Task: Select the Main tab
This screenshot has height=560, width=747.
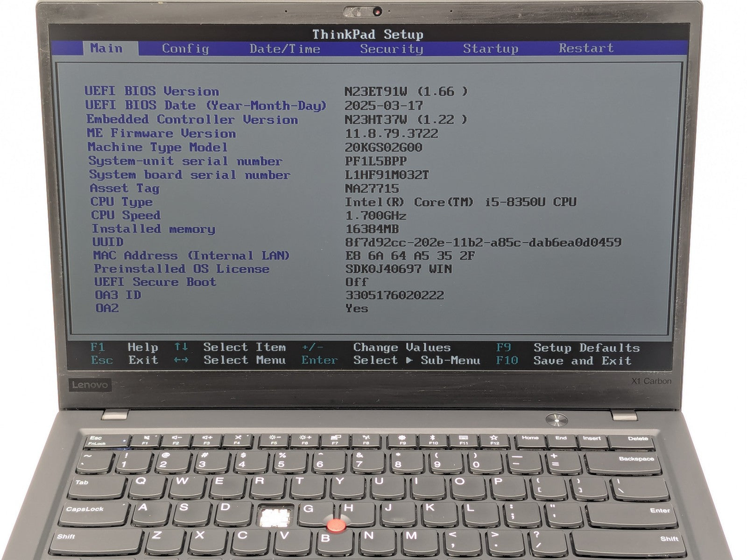Action: click(x=106, y=49)
